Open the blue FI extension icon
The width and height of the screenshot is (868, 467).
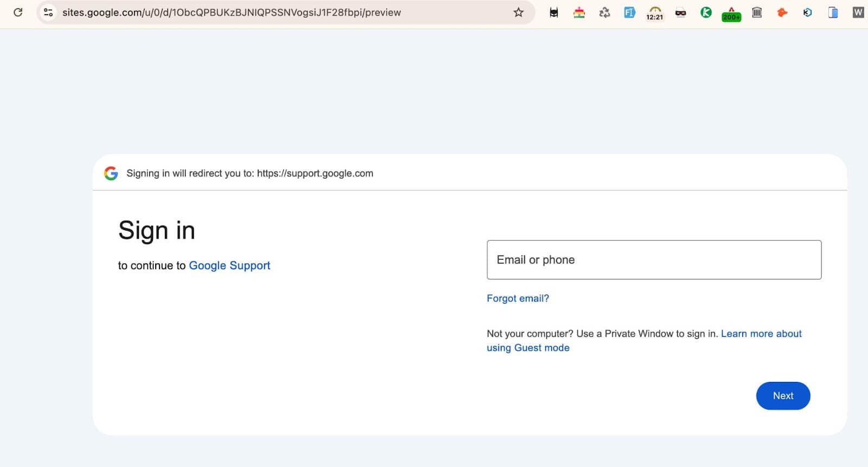pyautogui.click(x=629, y=12)
